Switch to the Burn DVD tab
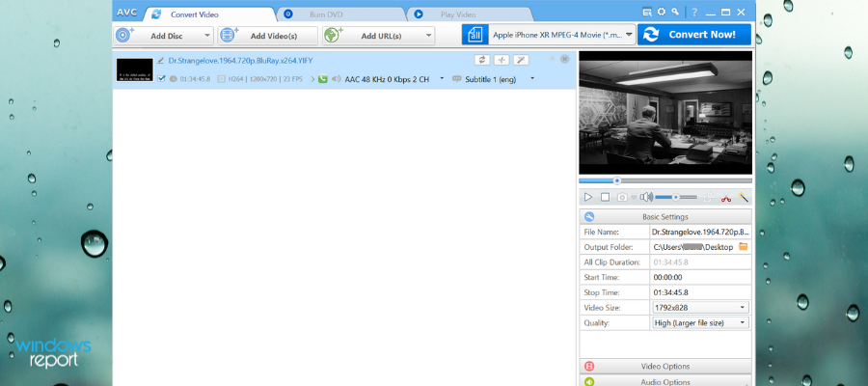Image resolution: width=868 pixels, height=386 pixels. (x=342, y=14)
